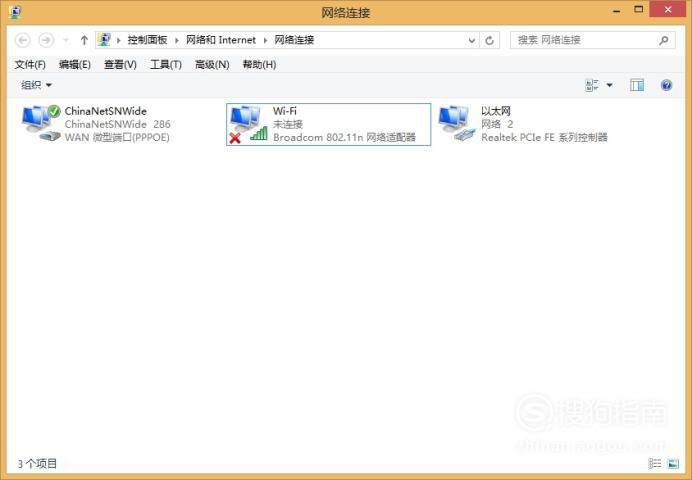Open Help with the question mark icon
Screen dimensions: 692x480
(666, 85)
